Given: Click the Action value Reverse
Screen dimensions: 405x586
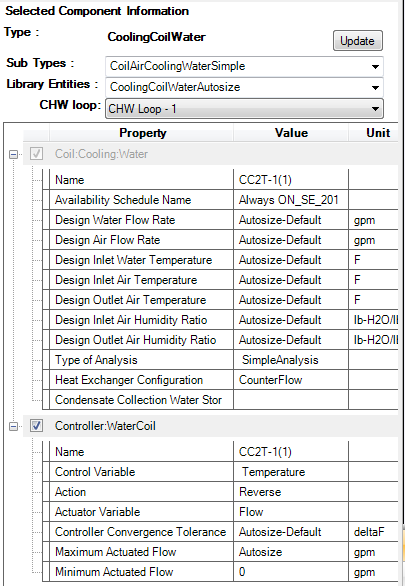Looking at the screenshot, I should coord(291,492).
